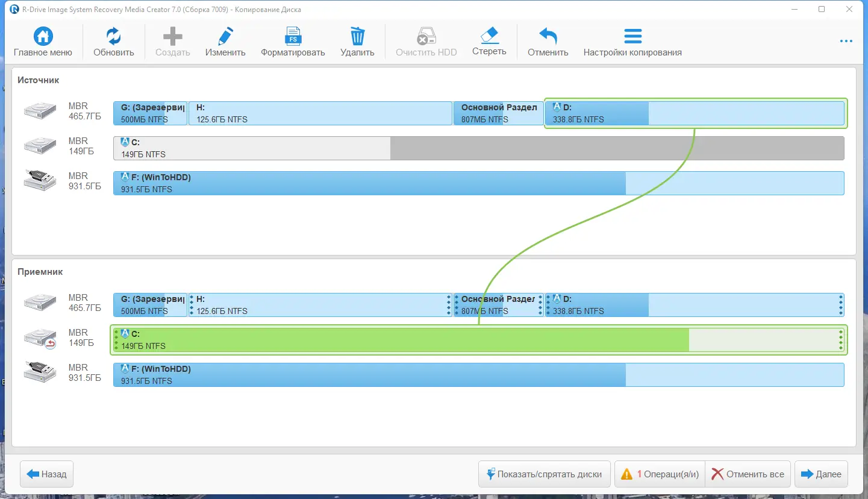Screen dimensions: 868x499
Task: Select destination partition H: 125.6ГБ
Action: point(320,305)
